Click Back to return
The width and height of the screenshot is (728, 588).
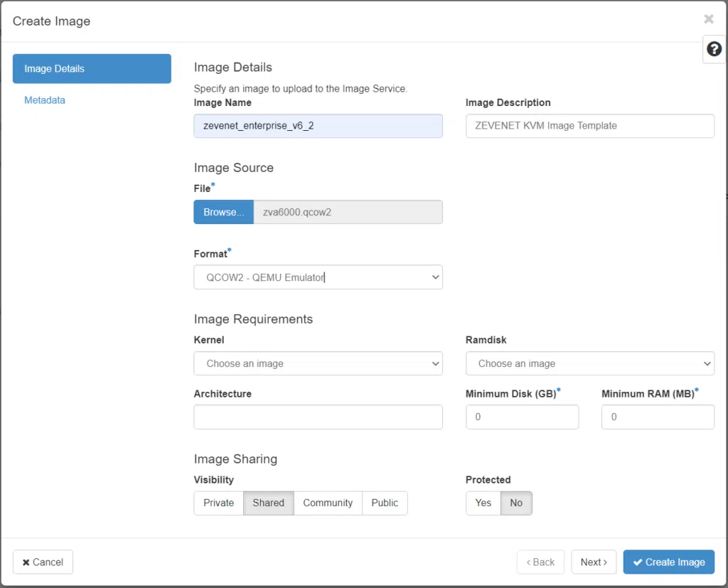click(540, 562)
